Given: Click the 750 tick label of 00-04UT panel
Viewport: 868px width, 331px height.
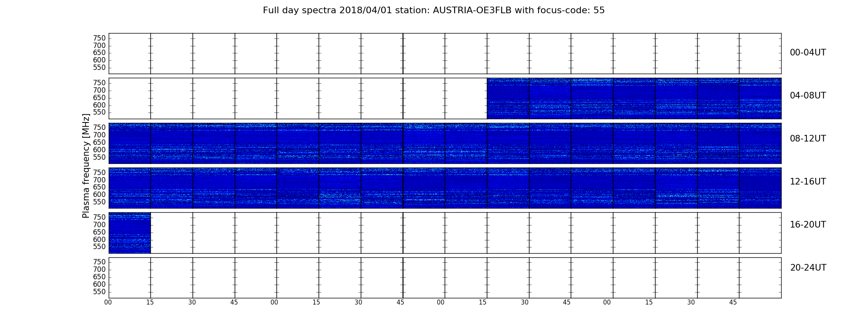Looking at the screenshot, I should tap(99, 38).
